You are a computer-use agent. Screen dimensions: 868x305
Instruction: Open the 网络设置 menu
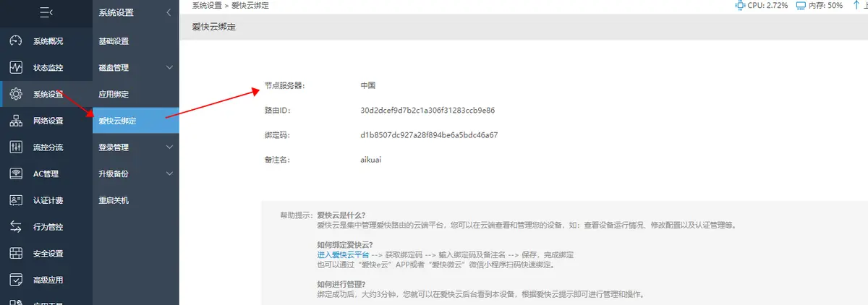(46, 121)
